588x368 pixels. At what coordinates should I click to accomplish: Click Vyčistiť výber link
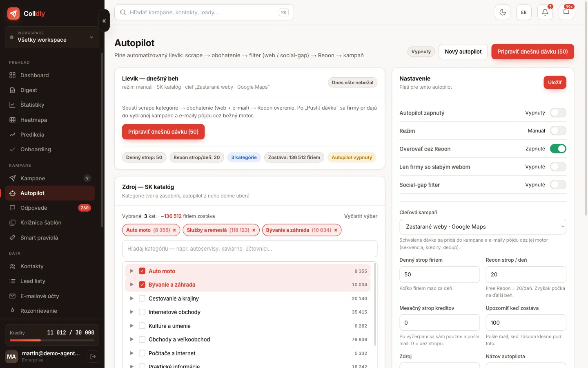click(361, 216)
